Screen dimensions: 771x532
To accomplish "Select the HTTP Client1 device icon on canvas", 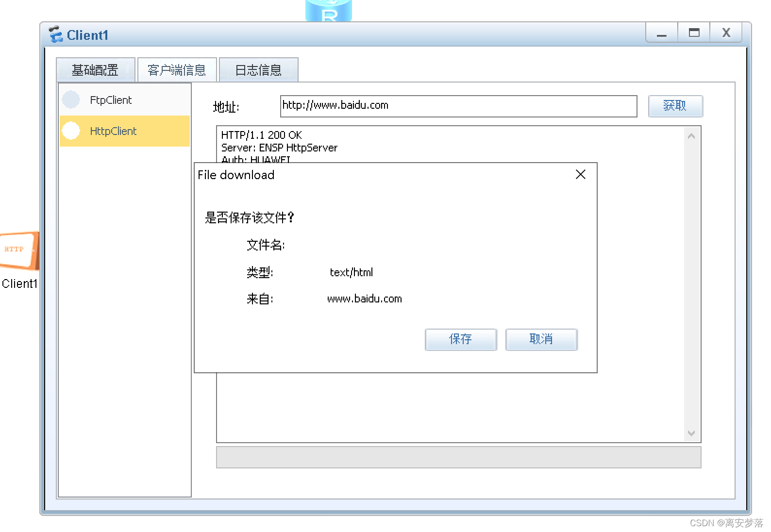I will point(19,250).
